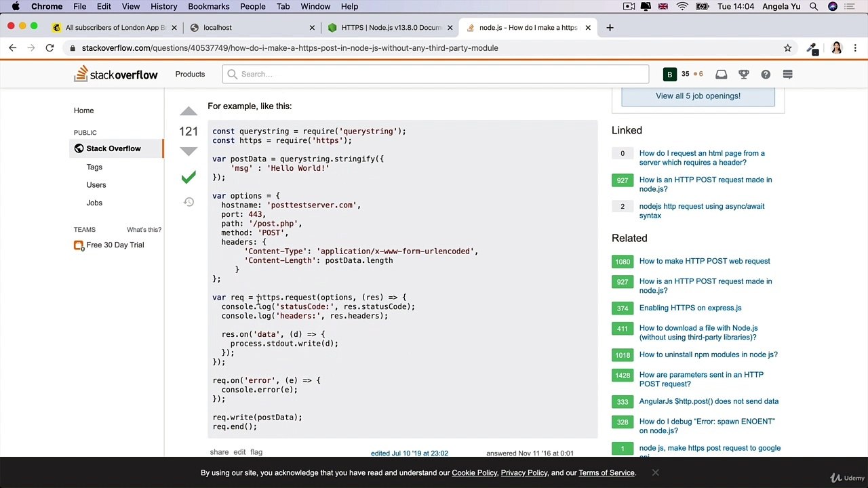Screen dimensions: 868x488
Task: Click the browser address bar URL
Action: point(290,48)
